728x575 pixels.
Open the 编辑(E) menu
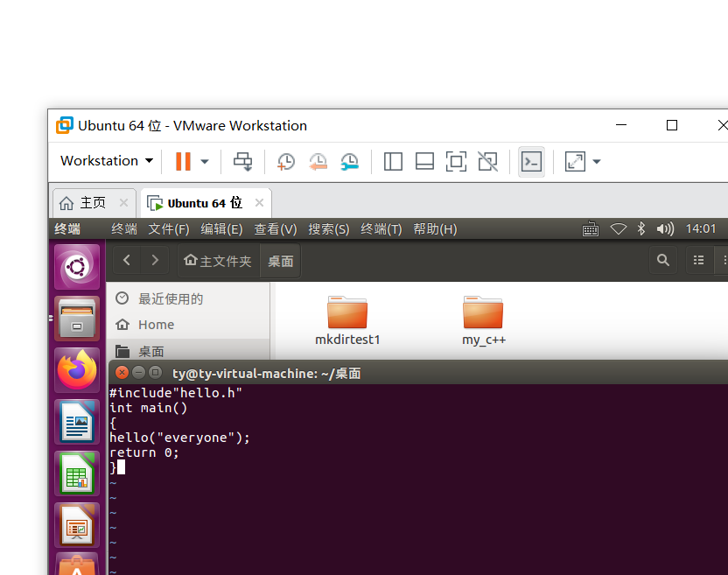tap(221, 229)
